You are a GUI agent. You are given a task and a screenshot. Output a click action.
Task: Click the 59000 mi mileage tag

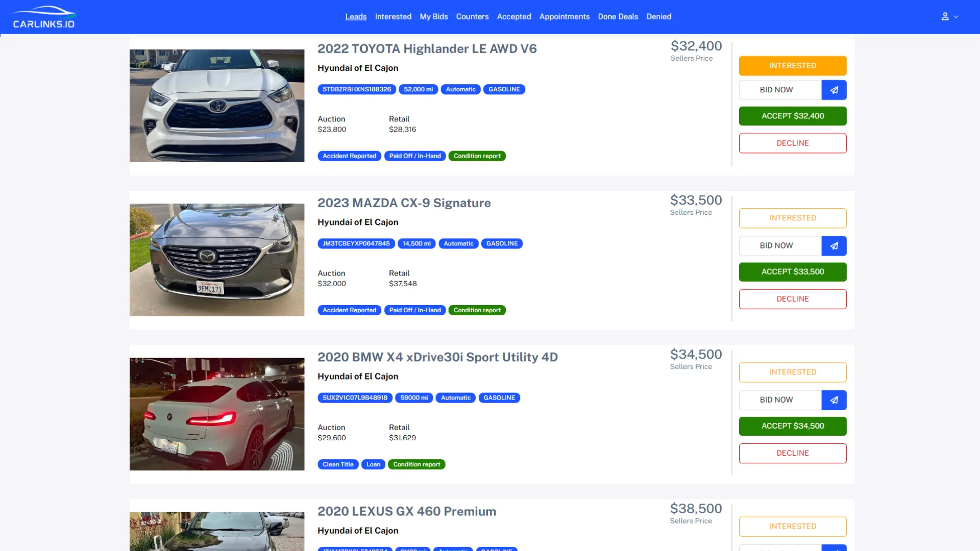tap(414, 398)
